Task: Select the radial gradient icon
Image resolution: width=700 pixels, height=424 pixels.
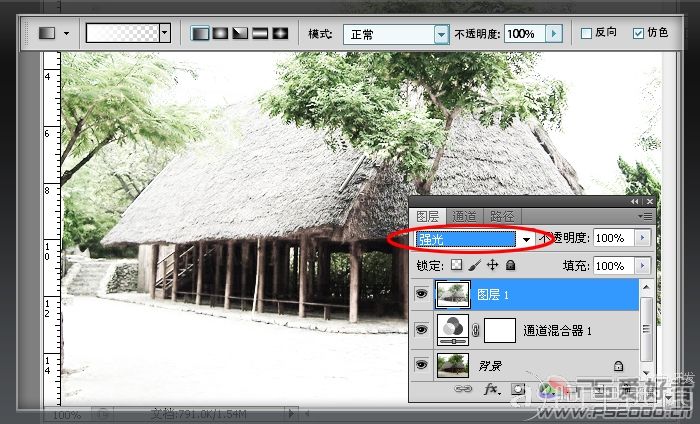Action: pyautogui.click(x=220, y=33)
